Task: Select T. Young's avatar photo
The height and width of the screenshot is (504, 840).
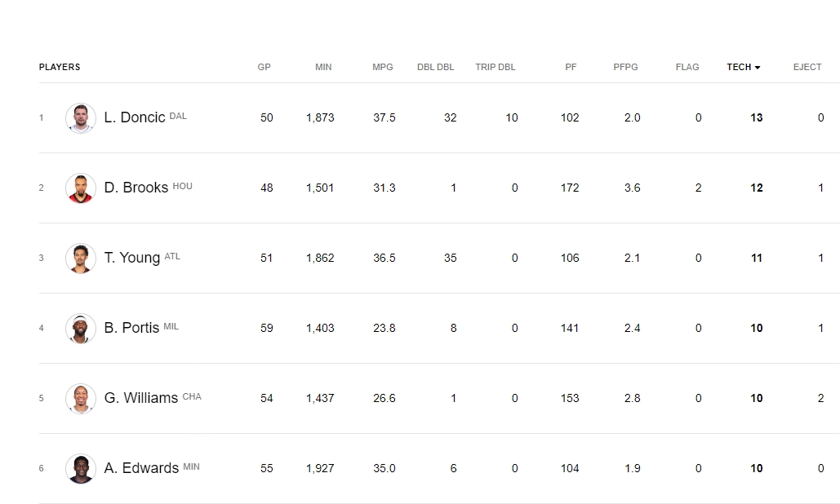Action: point(81,258)
